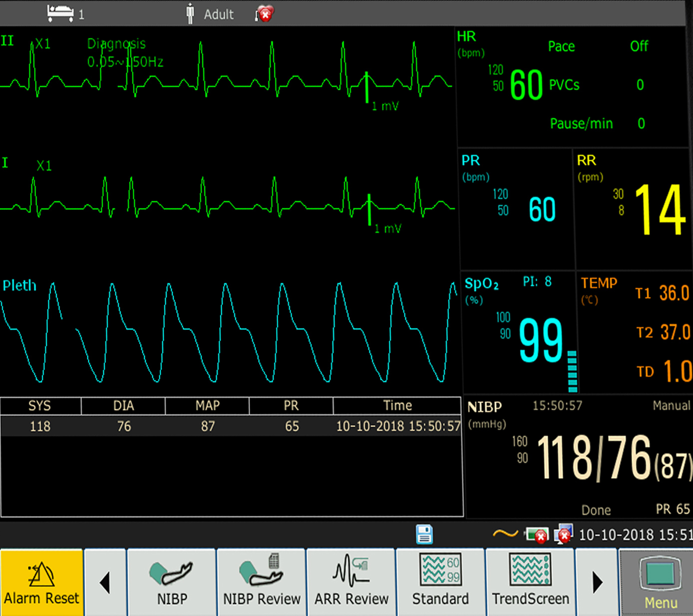Click the SYS column header
Viewport: 693px width, 616px height.
click(x=40, y=406)
